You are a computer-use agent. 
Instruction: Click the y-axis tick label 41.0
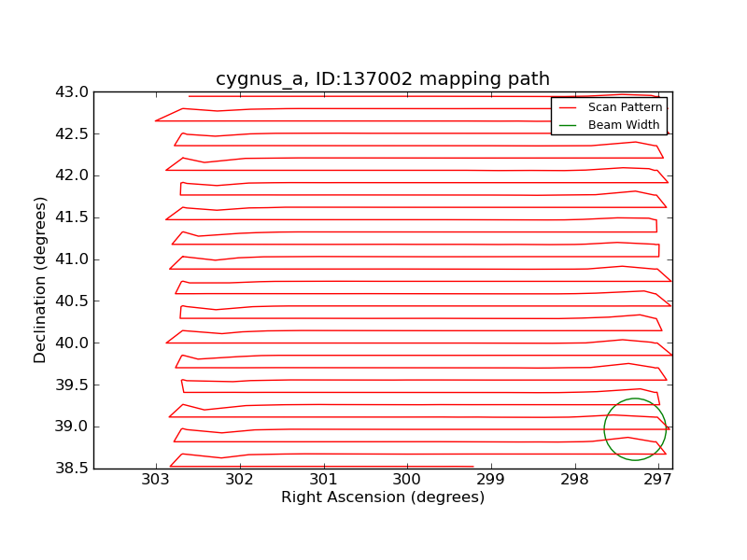point(72,259)
